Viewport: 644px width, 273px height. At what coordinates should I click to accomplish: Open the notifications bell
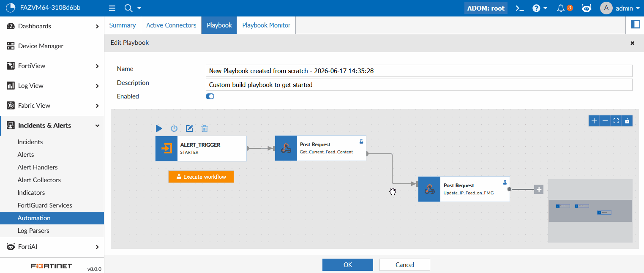tap(561, 8)
